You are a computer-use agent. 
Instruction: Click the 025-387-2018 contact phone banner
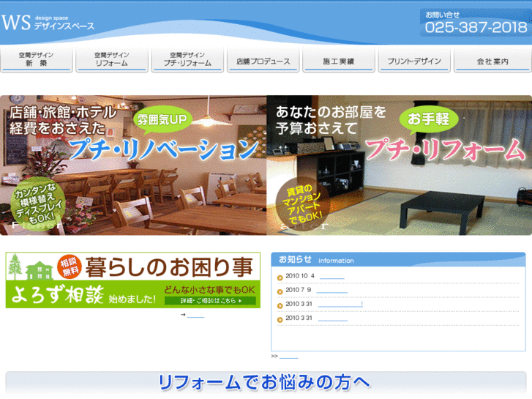pos(476,23)
